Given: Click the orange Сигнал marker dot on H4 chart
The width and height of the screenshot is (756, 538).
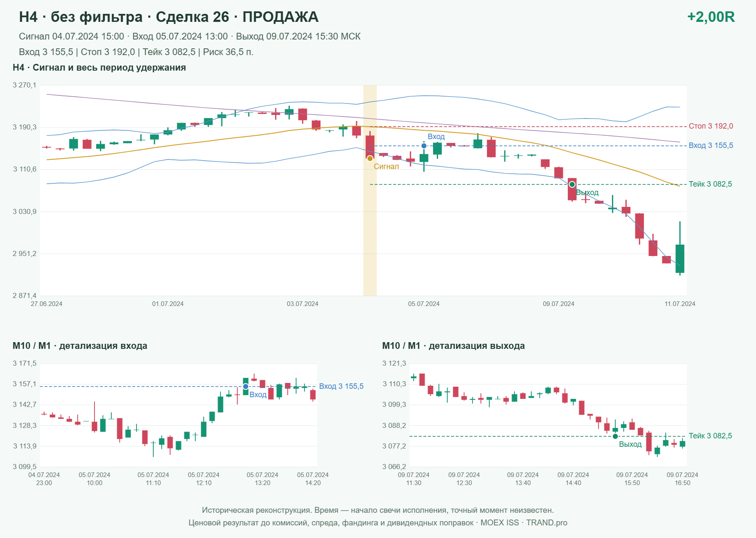Looking at the screenshot, I should pos(370,158).
